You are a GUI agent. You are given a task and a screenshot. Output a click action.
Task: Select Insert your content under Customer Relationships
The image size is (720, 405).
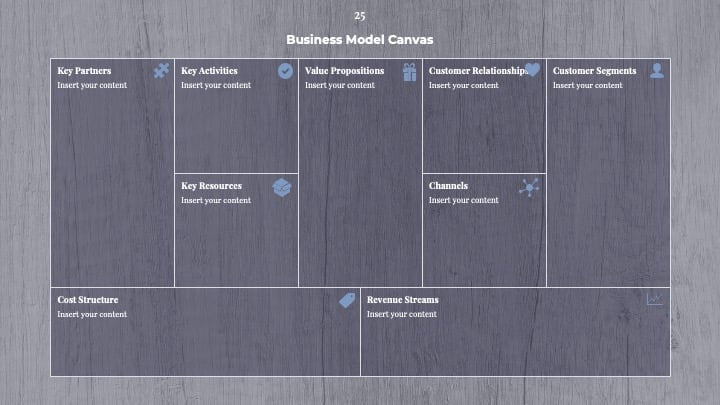pos(463,85)
